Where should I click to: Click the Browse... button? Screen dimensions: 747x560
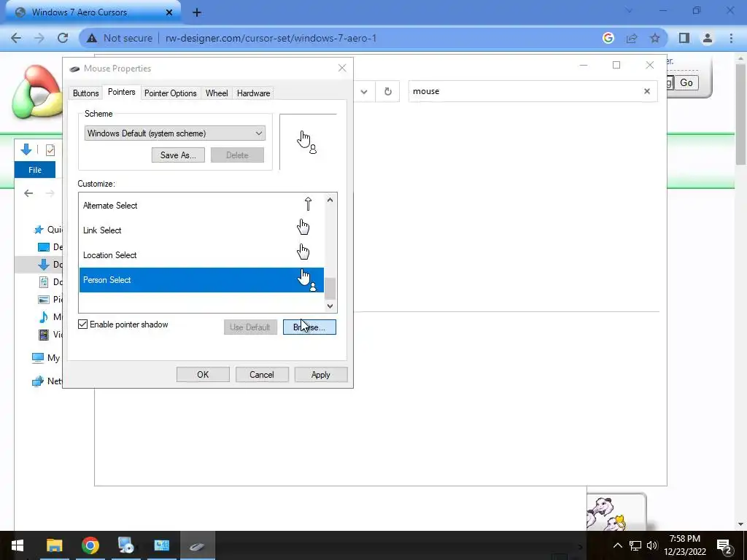[x=309, y=327]
